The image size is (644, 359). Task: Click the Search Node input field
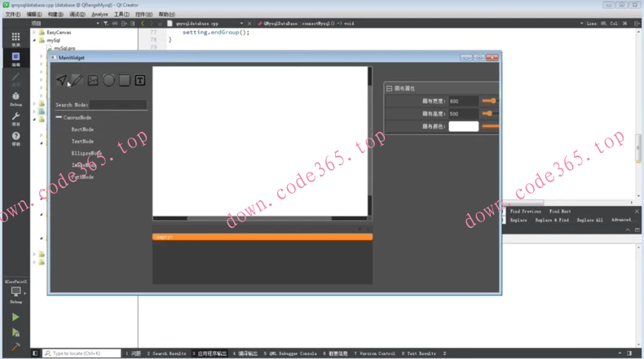pos(118,105)
